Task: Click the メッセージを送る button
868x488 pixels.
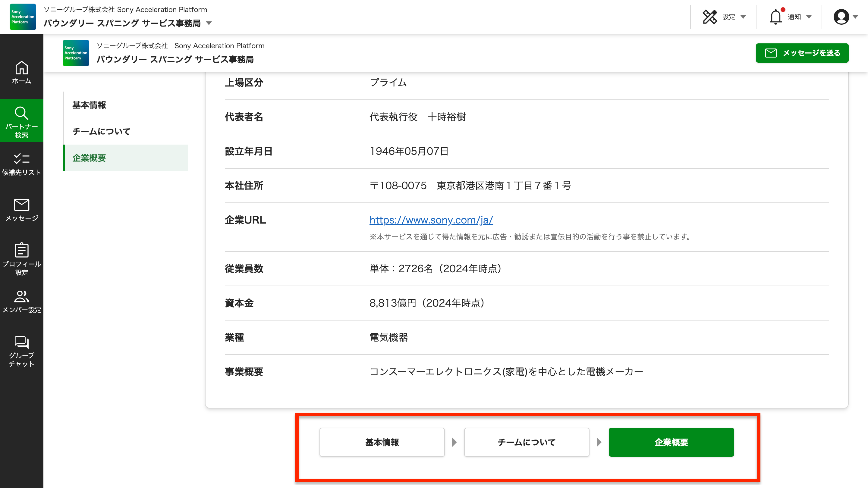Action: pyautogui.click(x=802, y=53)
